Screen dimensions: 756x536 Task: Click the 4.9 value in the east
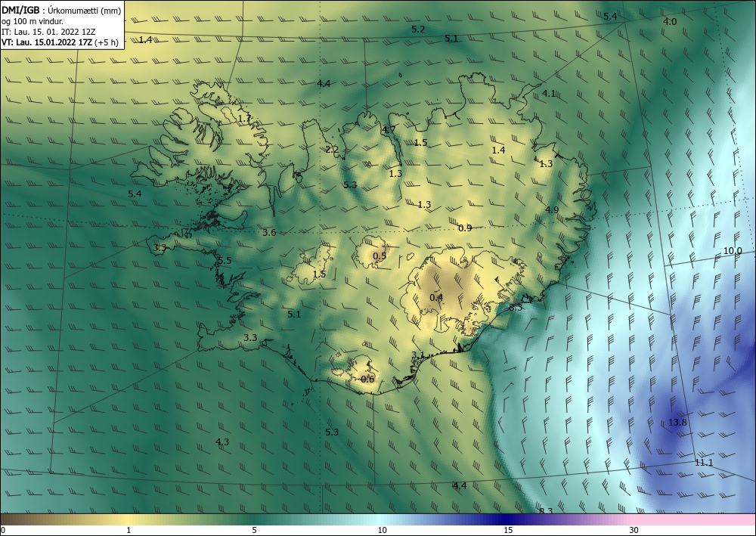click(552, 209)
